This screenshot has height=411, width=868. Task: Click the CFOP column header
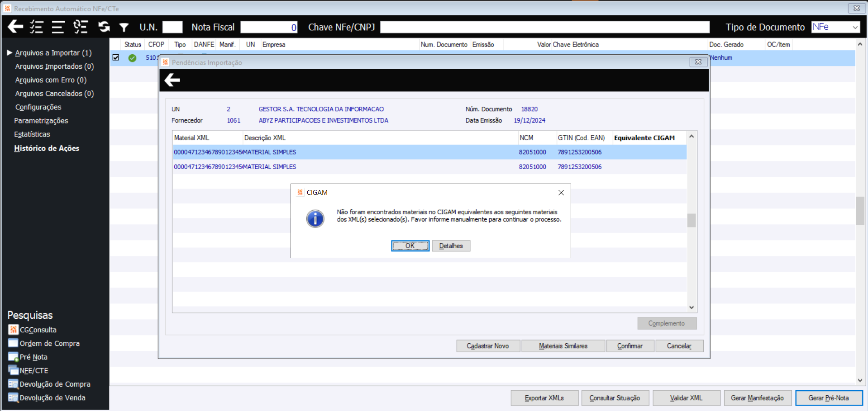coord(156,44)
